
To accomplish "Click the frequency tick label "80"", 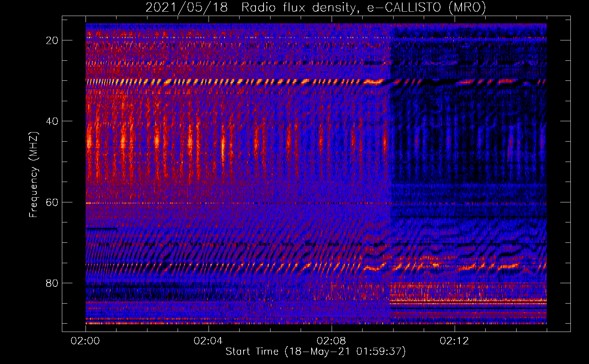I will point(52,283).
